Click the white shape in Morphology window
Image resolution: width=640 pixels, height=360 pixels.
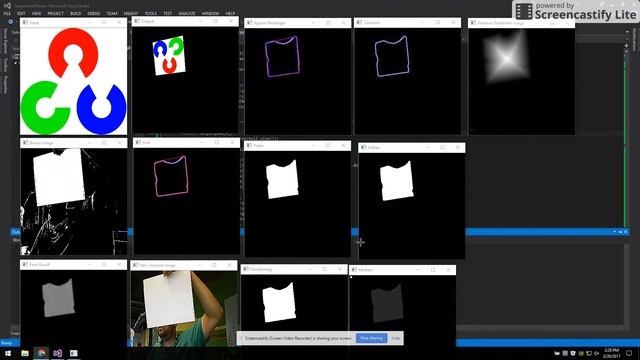point(279,302)
